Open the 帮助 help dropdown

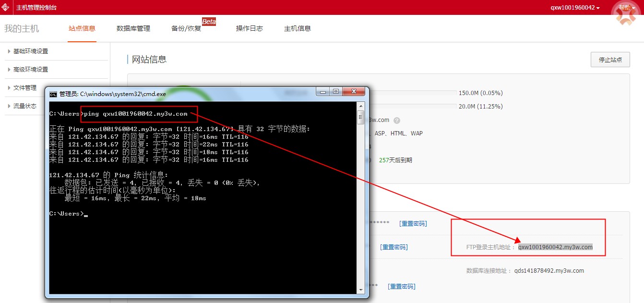(x=625, y=8)
